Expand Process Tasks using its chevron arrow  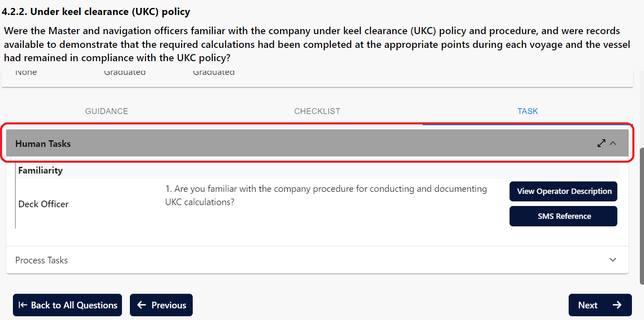click(x=613, y=260)
